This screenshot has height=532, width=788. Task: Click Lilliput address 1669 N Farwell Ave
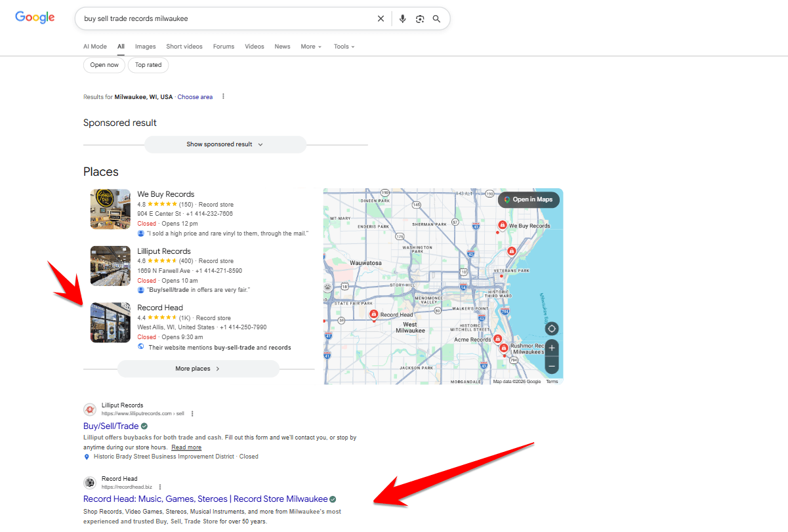[164, 270]
